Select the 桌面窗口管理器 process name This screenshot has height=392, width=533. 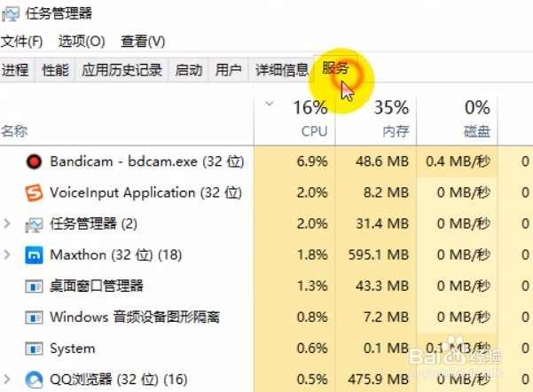97,286
